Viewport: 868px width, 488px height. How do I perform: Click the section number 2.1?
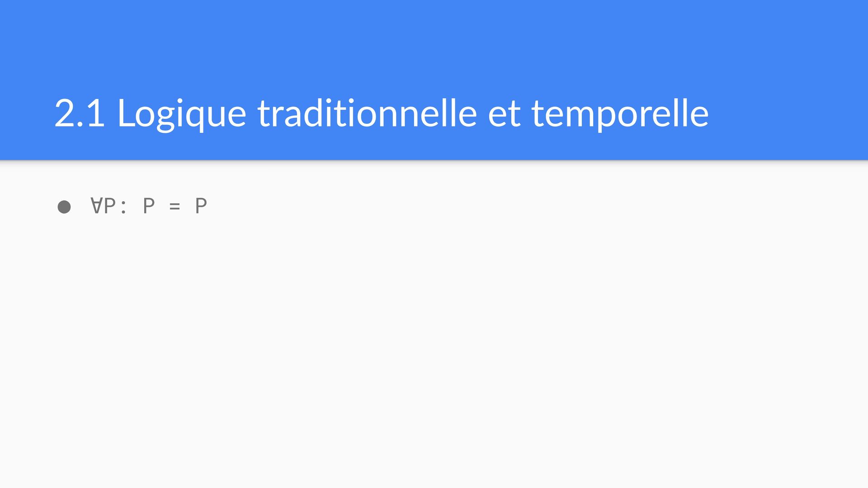pyautogui.click(x=80, y=113)
